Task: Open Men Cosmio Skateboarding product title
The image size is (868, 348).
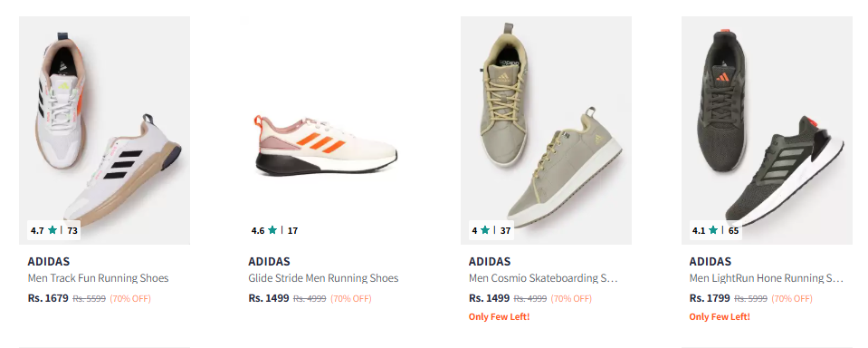Action: [x=543, y=278]
